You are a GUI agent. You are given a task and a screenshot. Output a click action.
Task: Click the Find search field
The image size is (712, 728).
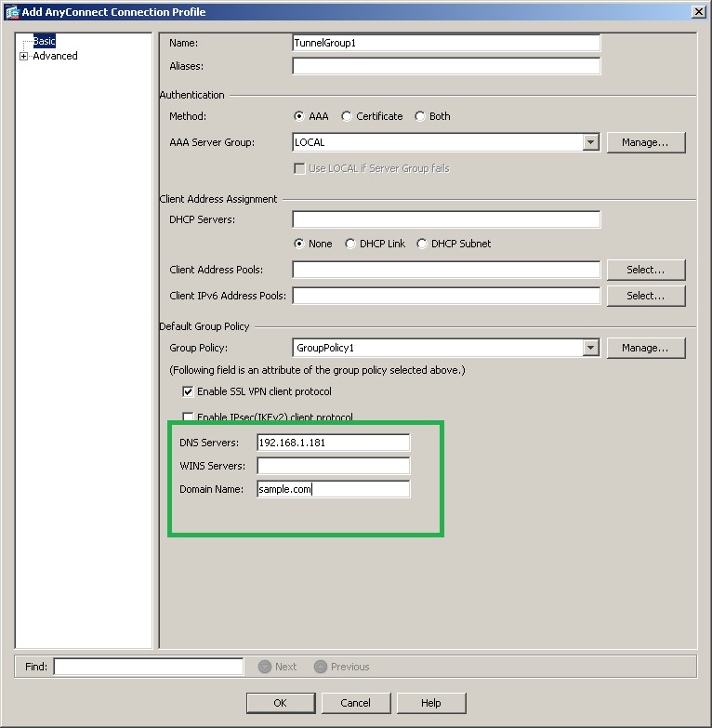point(149,667)
